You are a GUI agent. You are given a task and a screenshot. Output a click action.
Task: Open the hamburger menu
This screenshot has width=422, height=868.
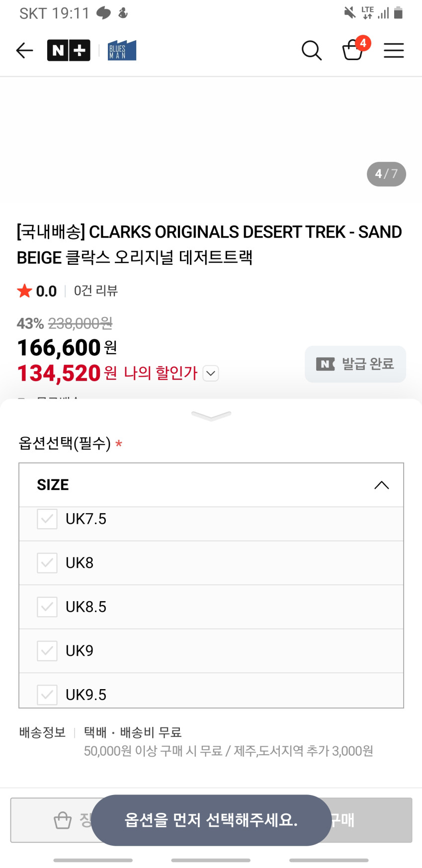click(394, 50)
